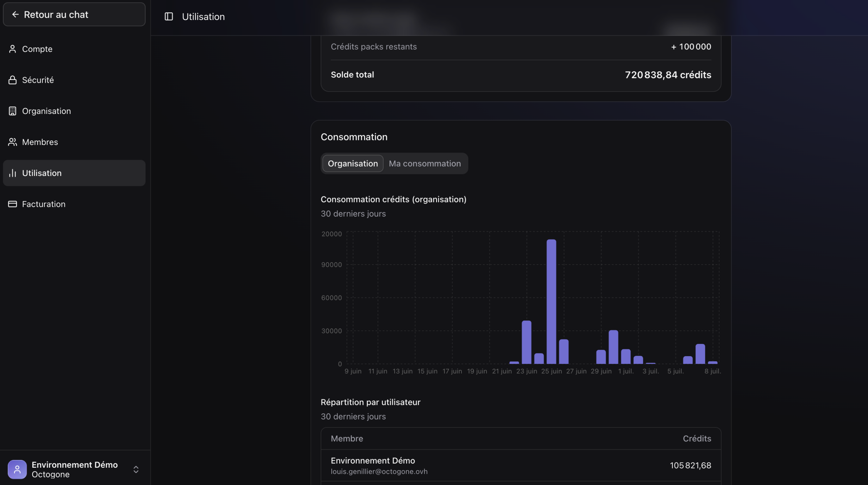Viewport: 868px width, 485px height.
Task: Click the Retour au chat button
Action: coord(74,14)
